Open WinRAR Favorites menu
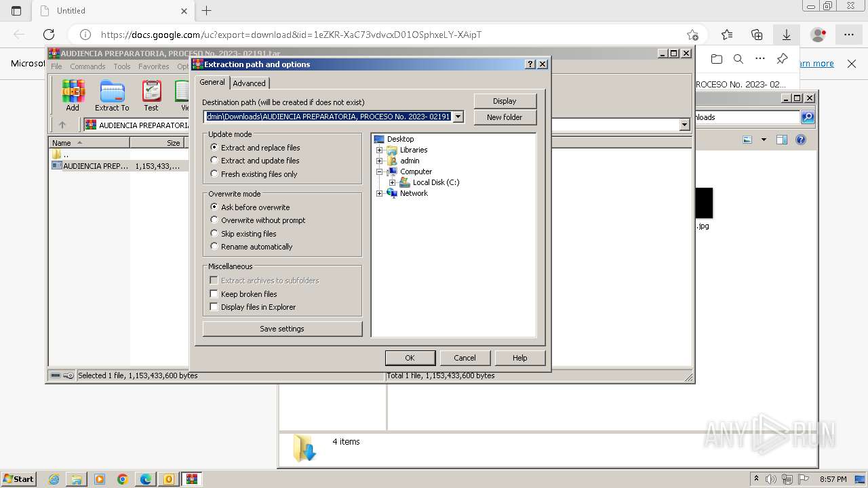The height and width of the screenshot is (488, 868). 154,66
